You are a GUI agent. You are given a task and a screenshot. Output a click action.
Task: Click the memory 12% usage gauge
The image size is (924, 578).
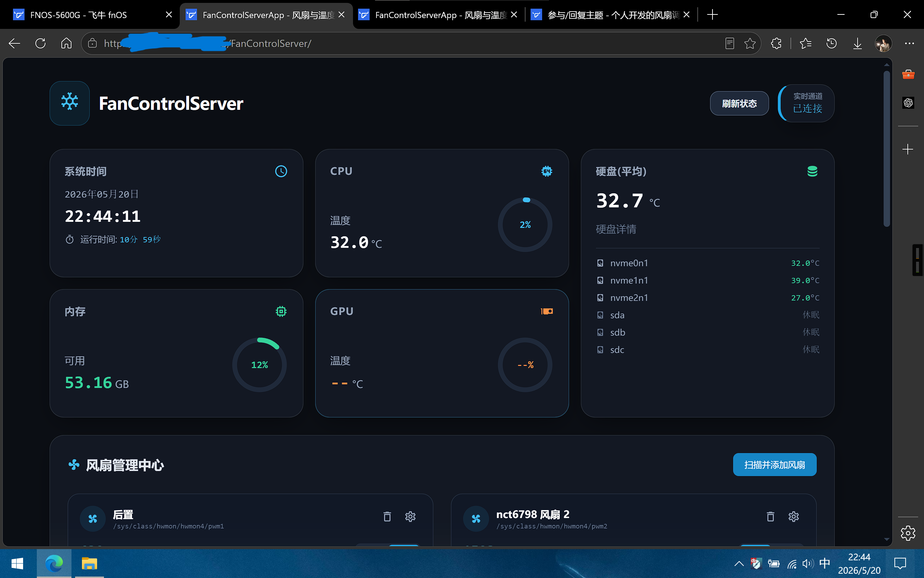coord(259,365)
